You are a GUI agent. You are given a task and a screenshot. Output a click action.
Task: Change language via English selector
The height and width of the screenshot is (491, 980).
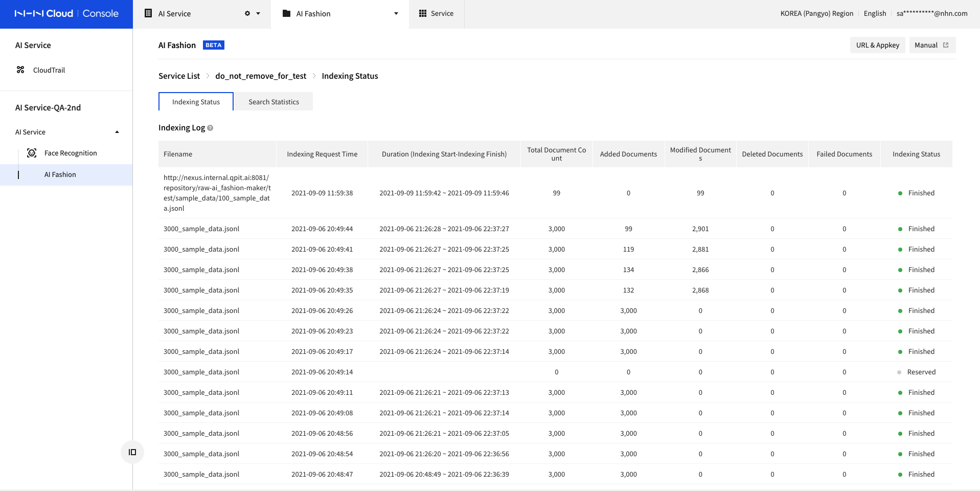click(x=875, y=14)
